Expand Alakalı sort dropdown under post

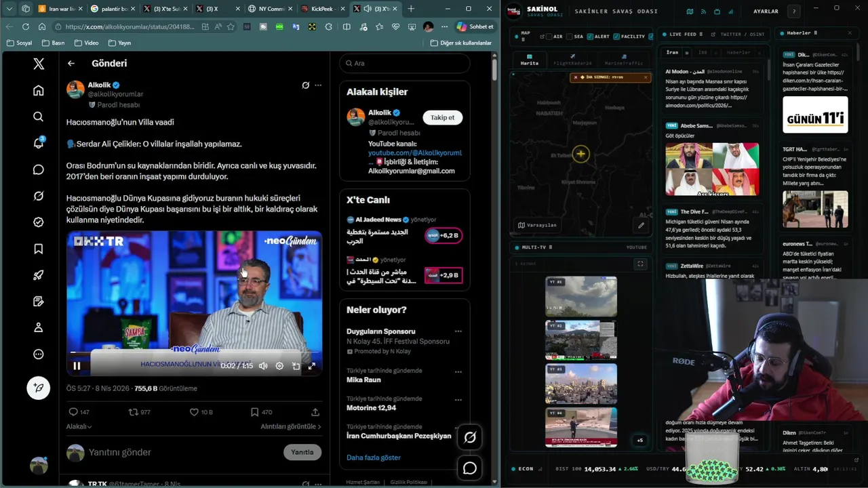79,426
